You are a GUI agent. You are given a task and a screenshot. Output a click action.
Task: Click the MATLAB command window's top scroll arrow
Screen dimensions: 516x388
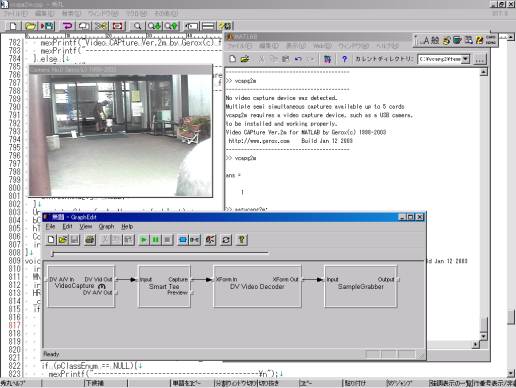coord(484,72)
